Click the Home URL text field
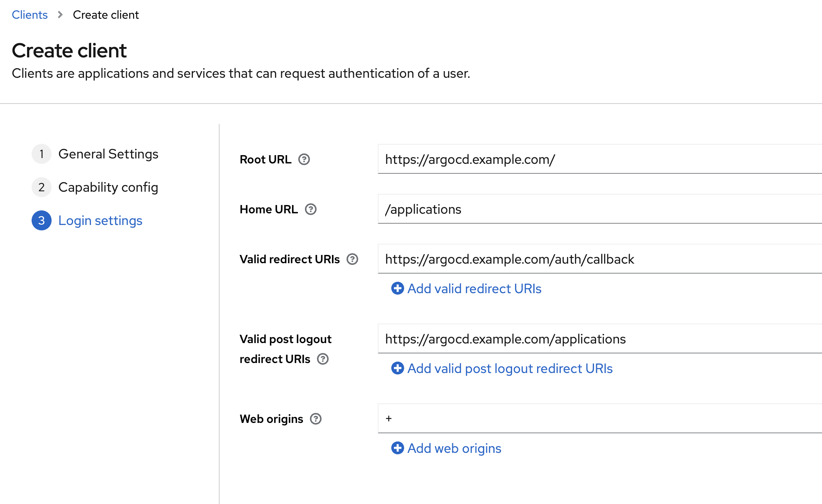The width and height of the screenshot is (822, 504). tap(599, 209)
